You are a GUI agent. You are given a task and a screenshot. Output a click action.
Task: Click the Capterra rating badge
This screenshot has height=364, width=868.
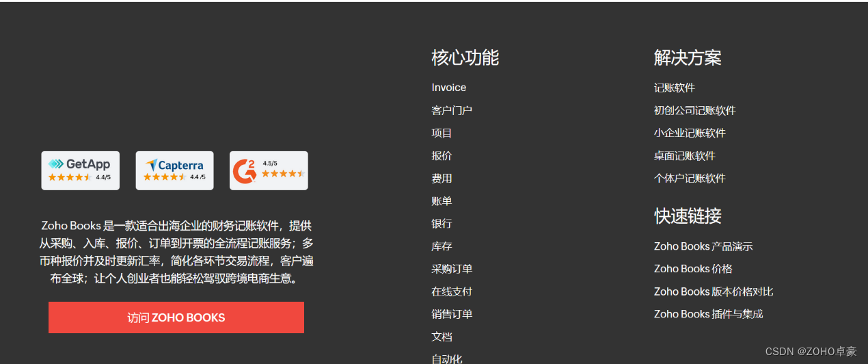[174, 170]
